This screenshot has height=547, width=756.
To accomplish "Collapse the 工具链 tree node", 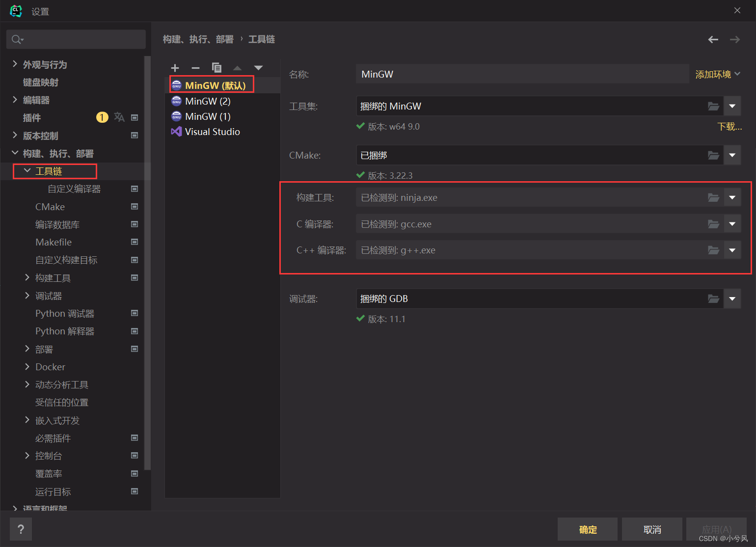I will click(27, 170).
